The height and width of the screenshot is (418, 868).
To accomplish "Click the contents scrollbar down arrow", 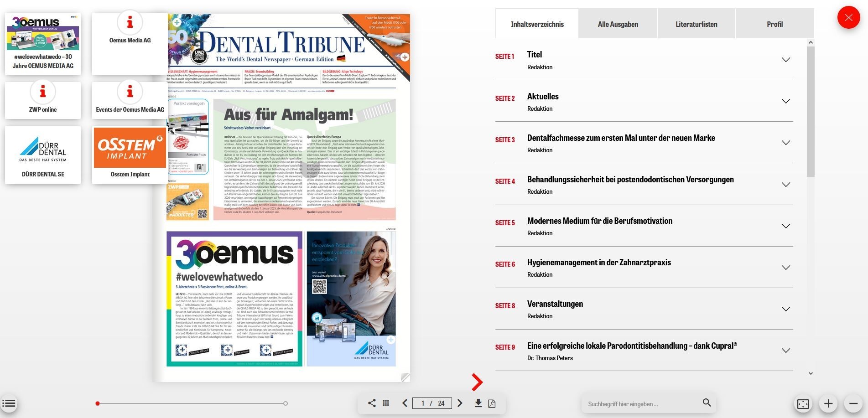I will tap(811, 373).
